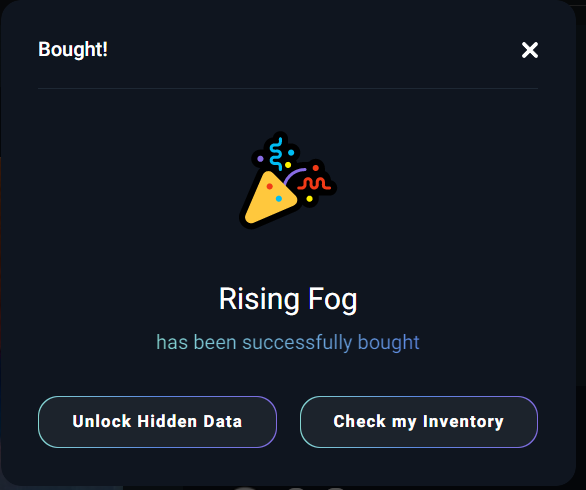Click the word "bought" in the gradient subtitle
Viewport: 586px width, 490px height.
(x=389, y=342)
